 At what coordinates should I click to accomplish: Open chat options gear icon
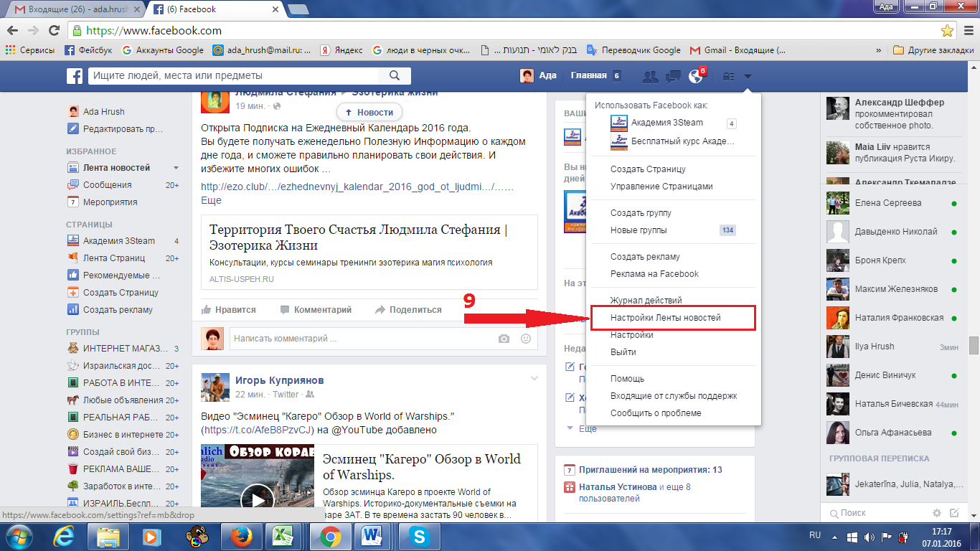936,513
